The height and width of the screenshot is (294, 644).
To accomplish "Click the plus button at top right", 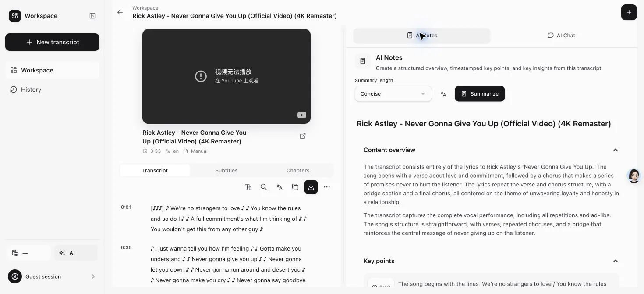I will click(629, 12).
